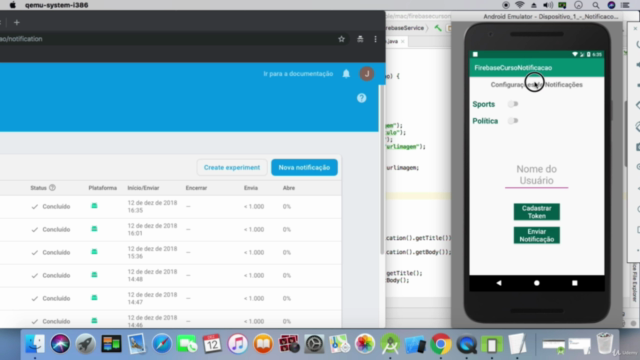The height and width of the screenshot is (360, 640).
Task: Open Launchpad rocket in the dock
Action: [85, 344]
